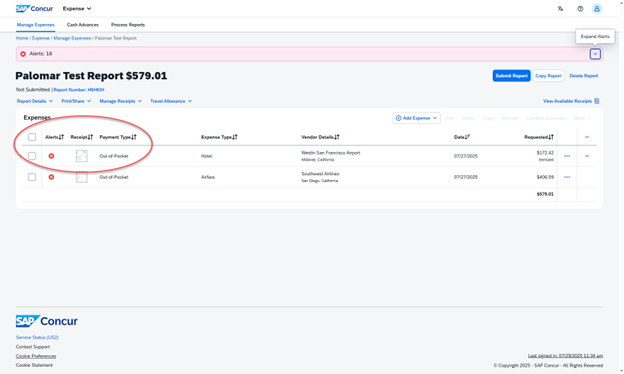Click the Last signed in text
The width and height of the screenshot is (624, 374).
565,356
